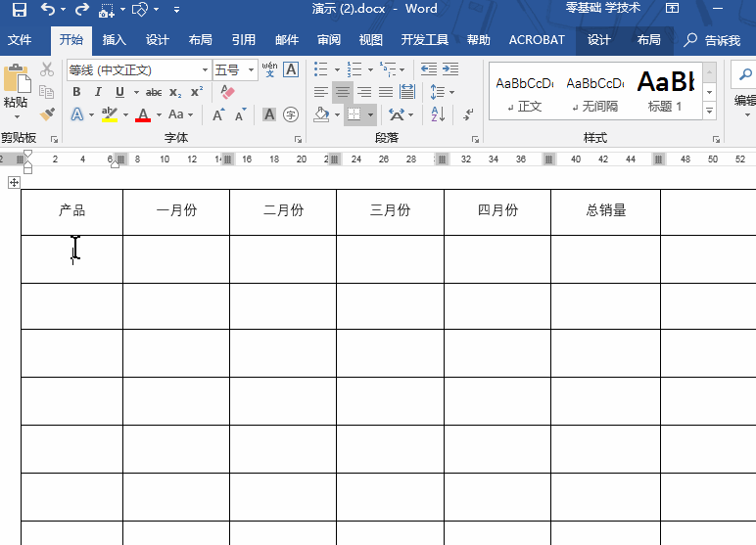Switch to the 插入 tab
Viewport: 756px width, 545px height.
(x=115, y=40)
